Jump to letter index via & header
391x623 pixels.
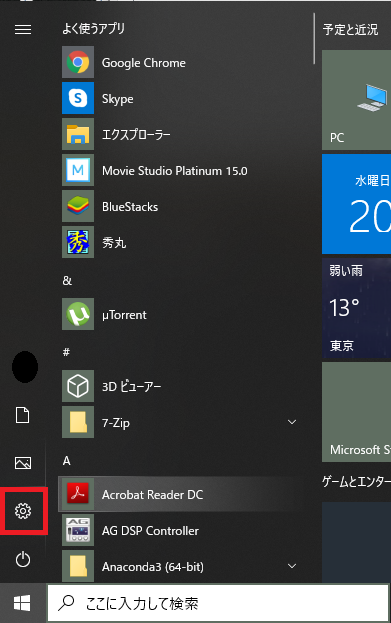click(x=67, y=281)
